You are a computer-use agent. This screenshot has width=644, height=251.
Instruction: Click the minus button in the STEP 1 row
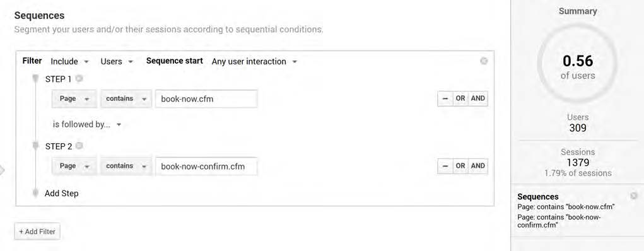445,98
